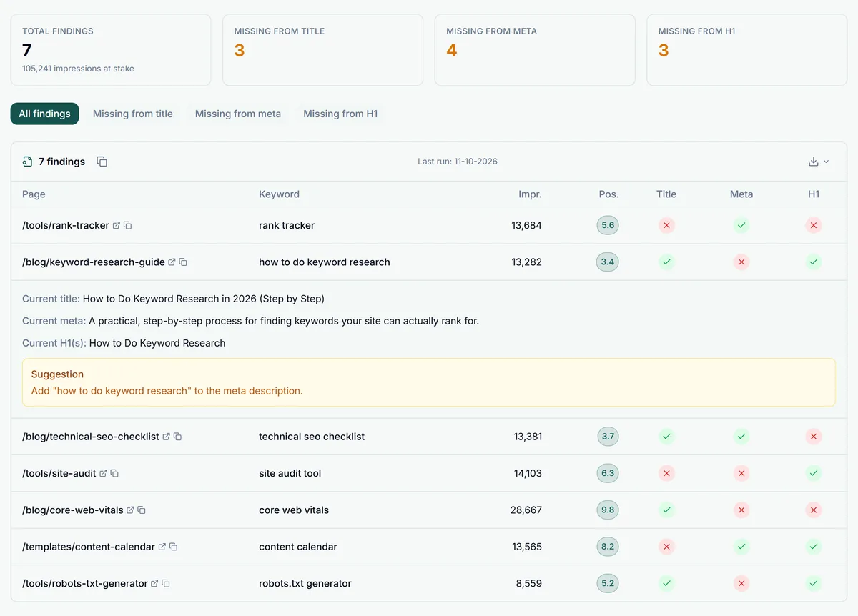Sort by the H1 column header
Screen dimensions: 858x616
pyautogui.click(x=814, y=194)
